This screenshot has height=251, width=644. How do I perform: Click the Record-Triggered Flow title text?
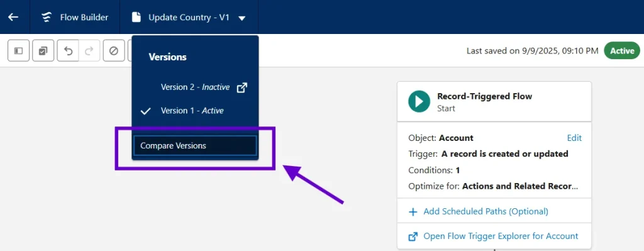[x=485, y=96]
